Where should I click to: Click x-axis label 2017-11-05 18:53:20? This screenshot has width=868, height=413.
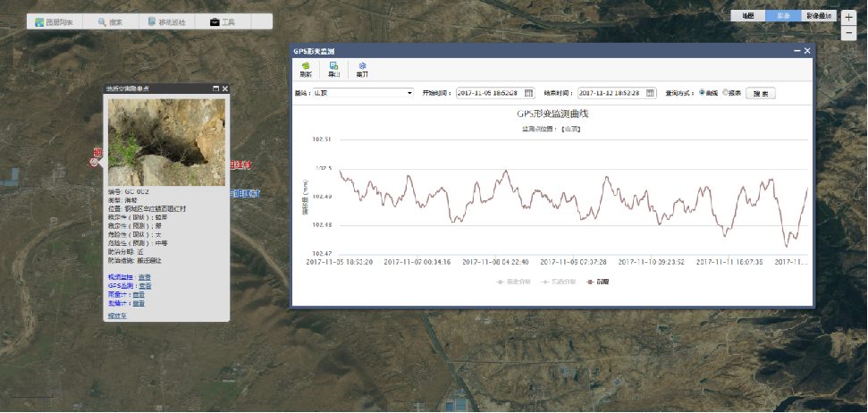pyautogui.click(x=340, y=263)
